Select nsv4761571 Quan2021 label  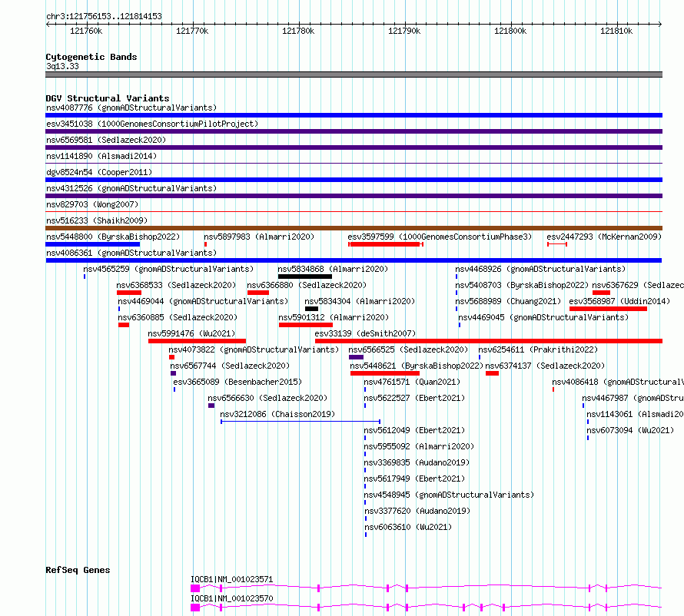(412, 382)
